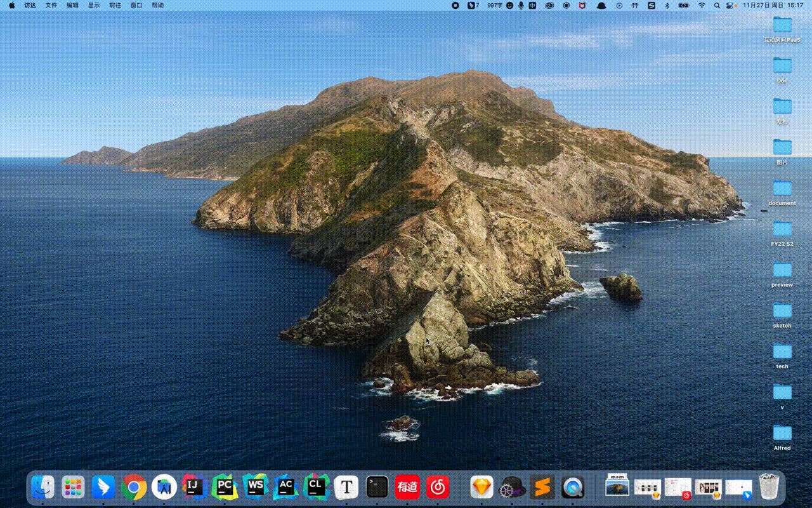
Task: Open the Bluetooth status menu
Action: (667, 5)
